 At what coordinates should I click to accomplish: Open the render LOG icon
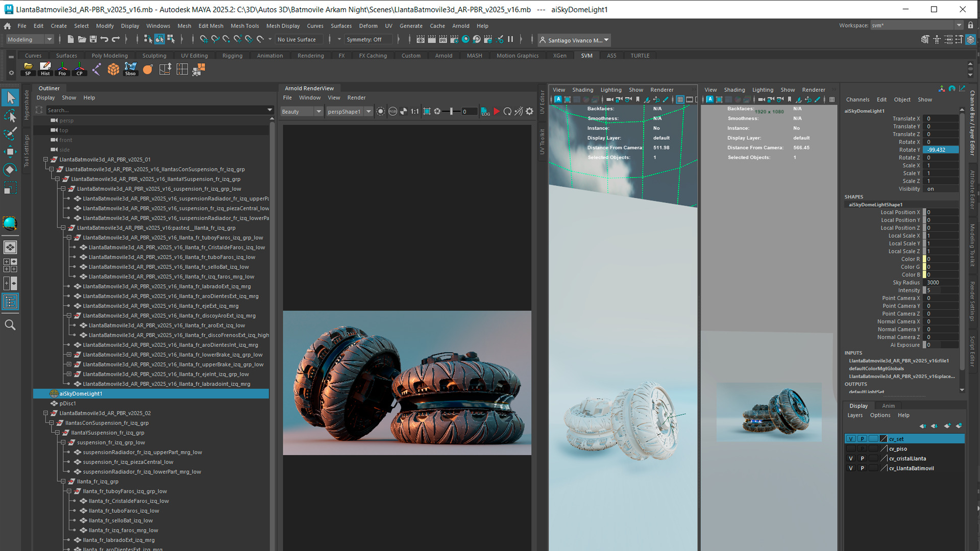click(x=485, y=111)
